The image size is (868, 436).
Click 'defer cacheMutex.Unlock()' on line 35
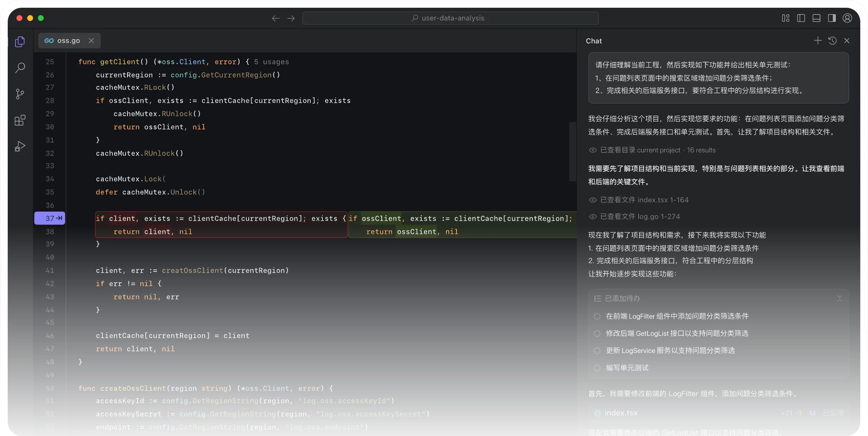[x=150, y=192]
